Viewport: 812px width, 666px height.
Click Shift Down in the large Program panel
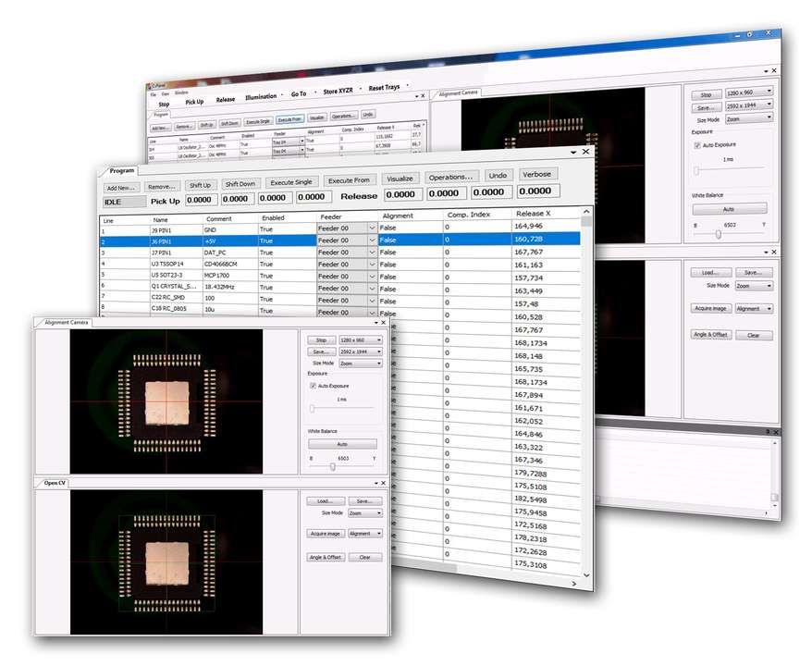(x=240, y=184)
